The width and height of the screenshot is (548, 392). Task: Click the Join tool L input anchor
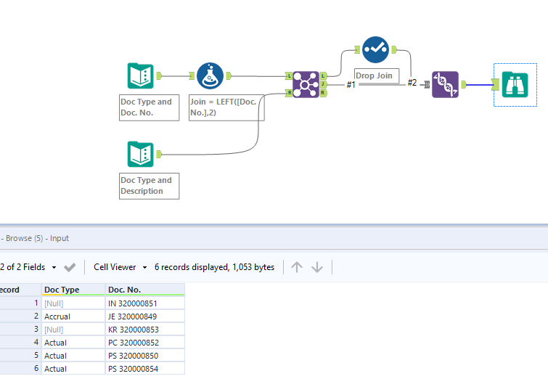click(x=289, y=76)
